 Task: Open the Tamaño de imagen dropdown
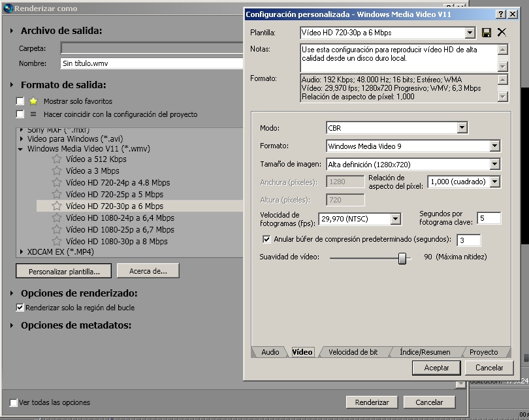point(494,165)
